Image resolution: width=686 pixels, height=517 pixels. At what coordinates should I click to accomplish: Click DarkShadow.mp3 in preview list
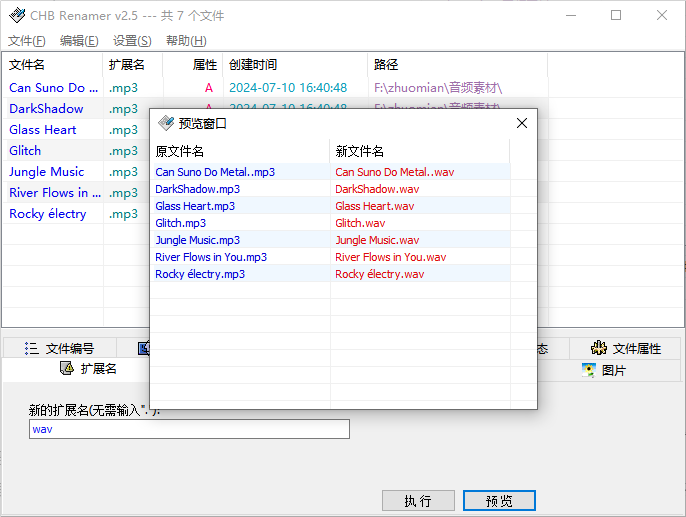coord(198,189)
